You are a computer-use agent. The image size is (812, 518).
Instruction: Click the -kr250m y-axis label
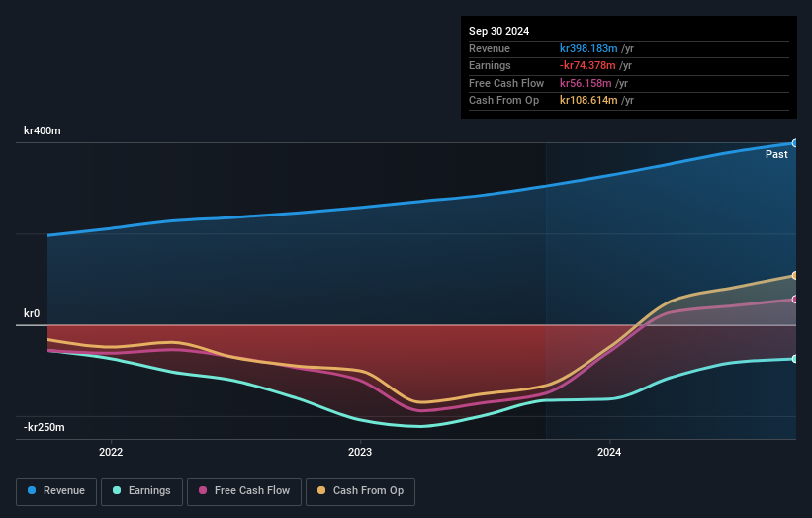[x=45, y=427]
